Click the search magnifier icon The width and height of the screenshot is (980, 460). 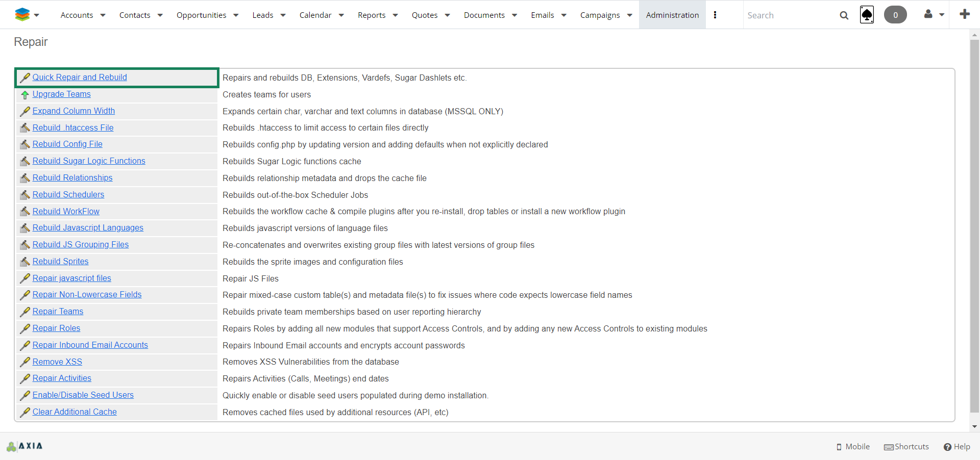point(844,15)
